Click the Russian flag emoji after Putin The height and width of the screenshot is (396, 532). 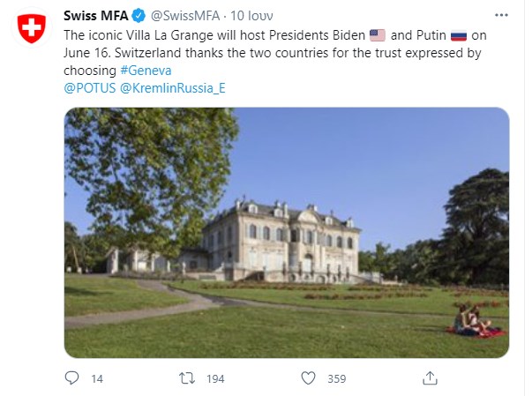[x=457, y=35]
